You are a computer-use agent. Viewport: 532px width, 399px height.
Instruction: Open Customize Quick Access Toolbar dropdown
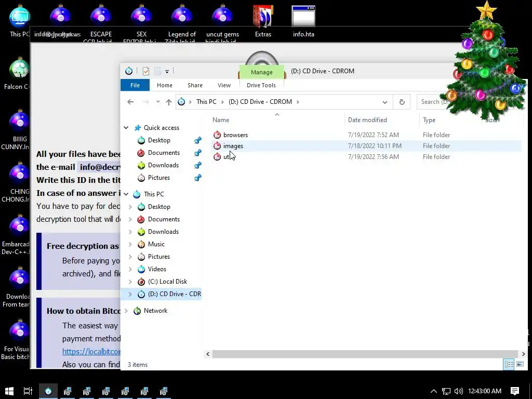[167, 71]
